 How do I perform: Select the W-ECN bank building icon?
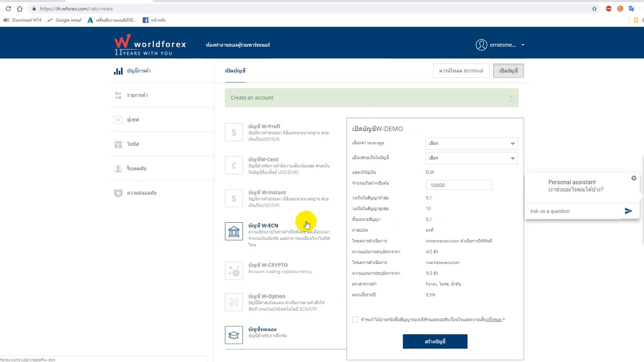point(234,231)
